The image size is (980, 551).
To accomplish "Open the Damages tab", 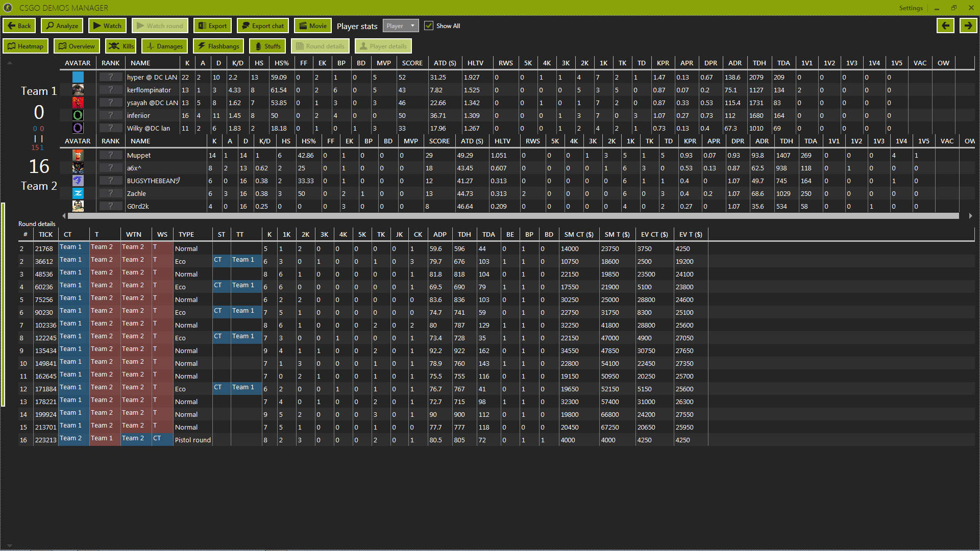I will pyautogui.click(x=164, y=46).
